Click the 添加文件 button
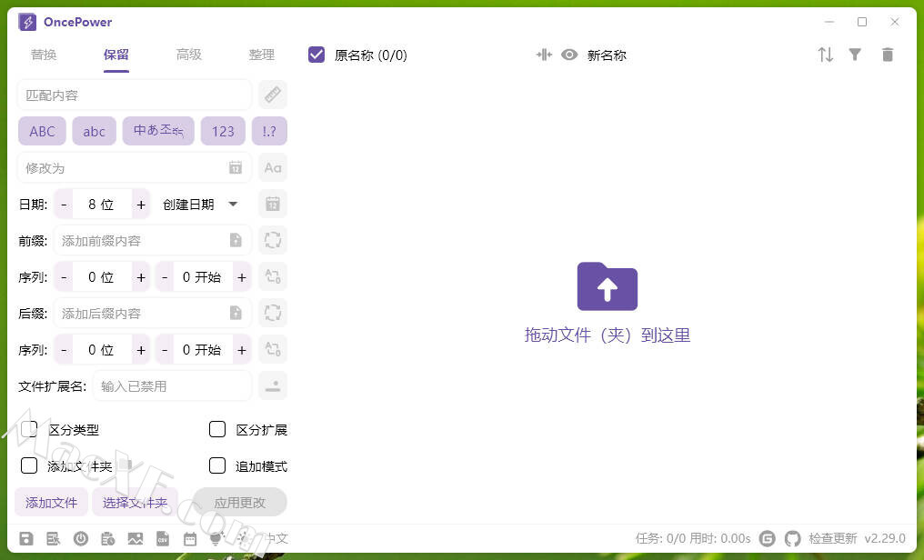This screenshot has width=924, height=560. (52, 502)
